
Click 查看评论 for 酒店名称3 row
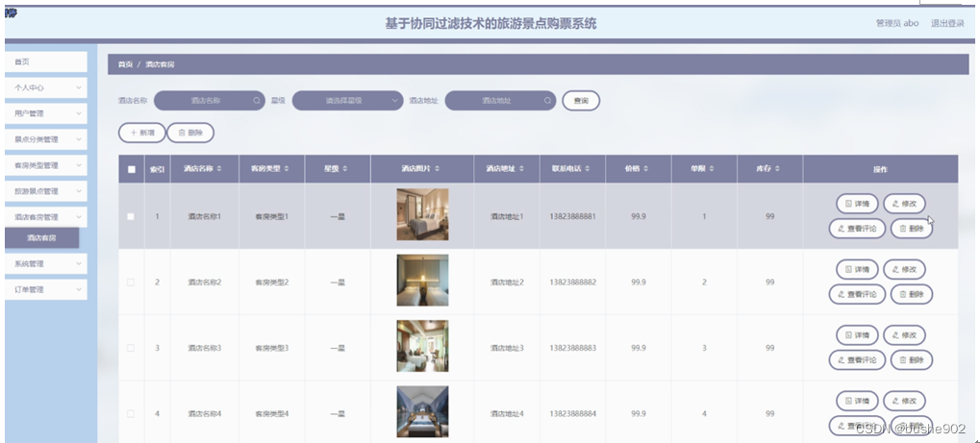[x=857, y=360]
